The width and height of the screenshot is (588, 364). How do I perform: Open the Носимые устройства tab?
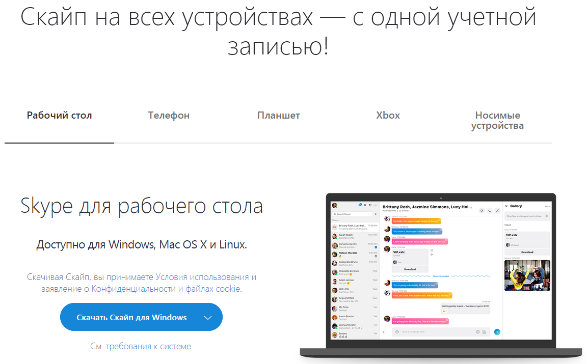[x=497, y=120]
